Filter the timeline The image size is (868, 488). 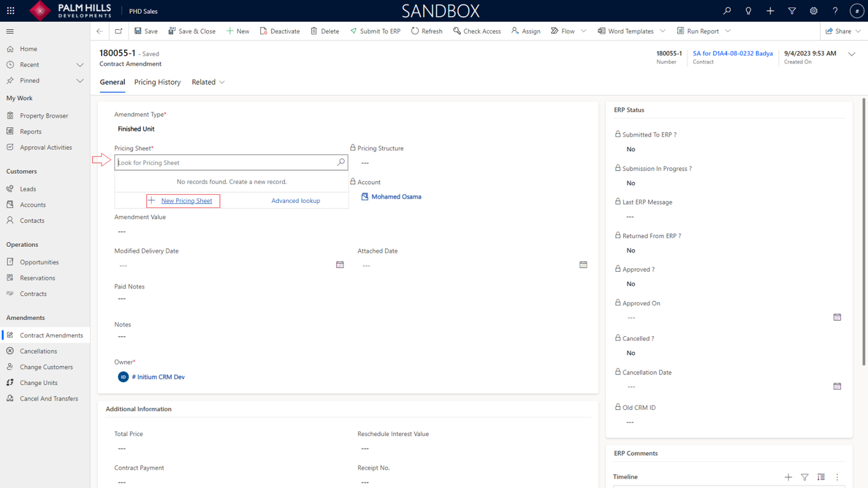pyautogui.click(x=805, y=477)
